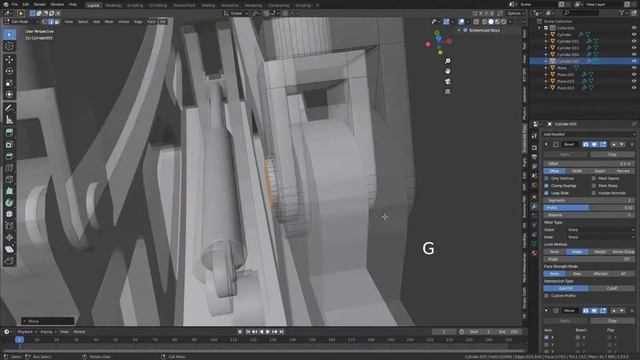
Task: Activate the Rotate tool
Action: 9,71
